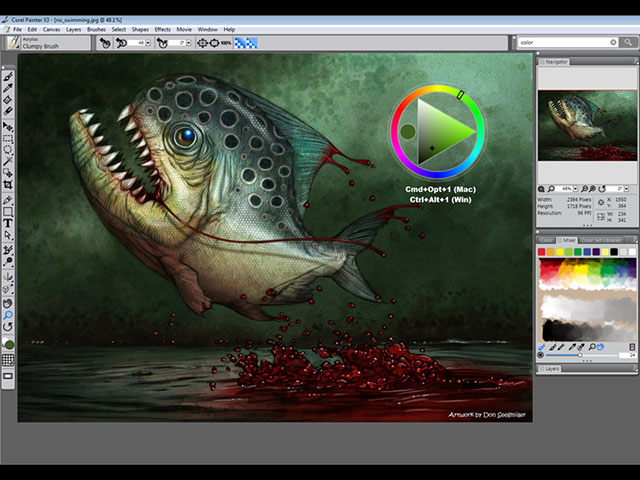Activate the blue Magnifier tool
Image resolution: width=640 pixels, height=480 pixels.
click(8, 315)
